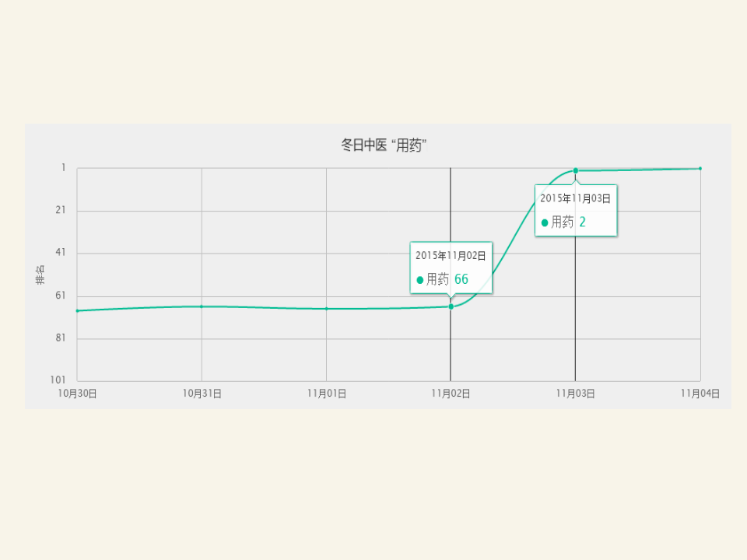Click the y-axis label 排名

40,275
